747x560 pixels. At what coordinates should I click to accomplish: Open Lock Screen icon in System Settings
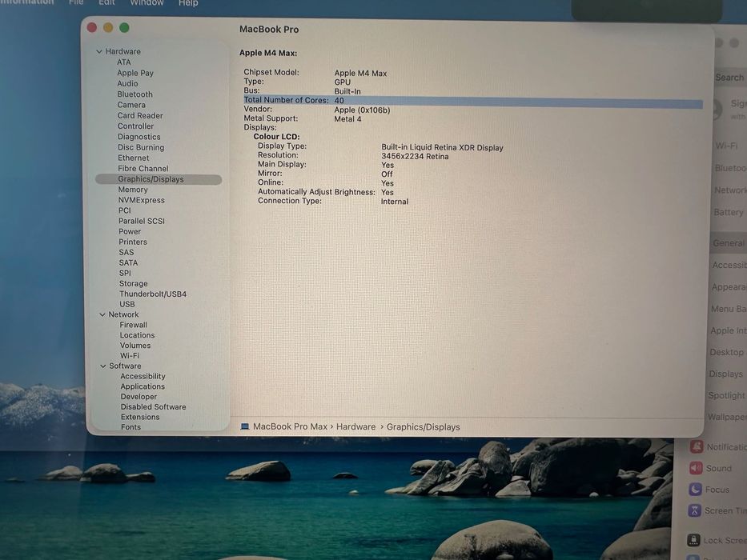point(693,540)
